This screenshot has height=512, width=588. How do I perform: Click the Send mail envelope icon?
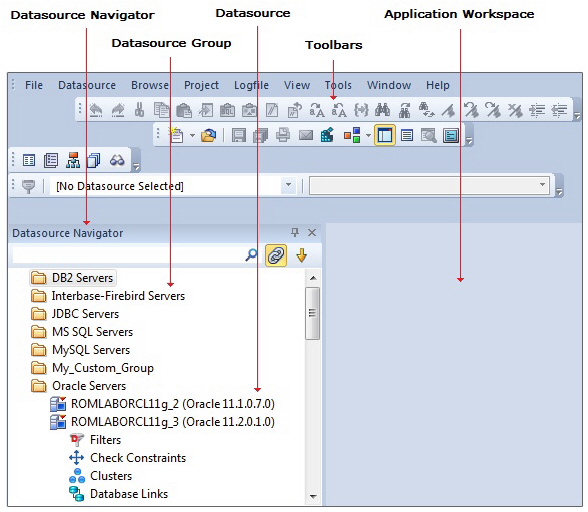click(306, 135)
